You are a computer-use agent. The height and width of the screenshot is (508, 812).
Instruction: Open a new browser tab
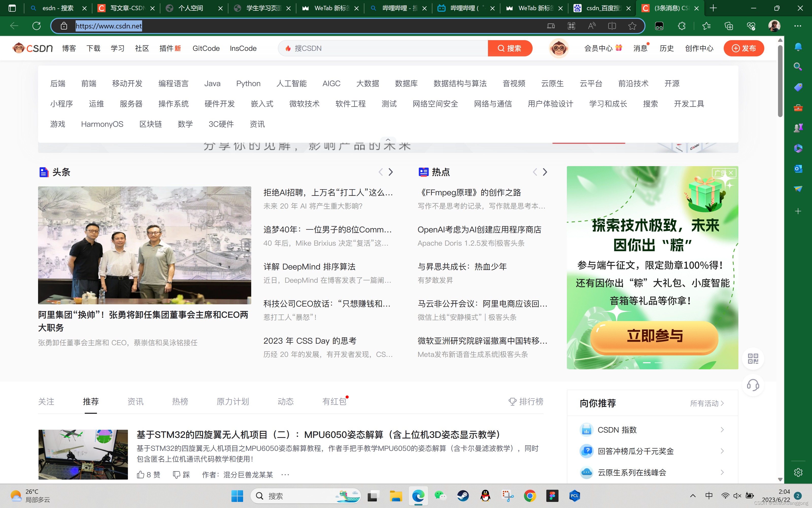[x=714, y=8]
